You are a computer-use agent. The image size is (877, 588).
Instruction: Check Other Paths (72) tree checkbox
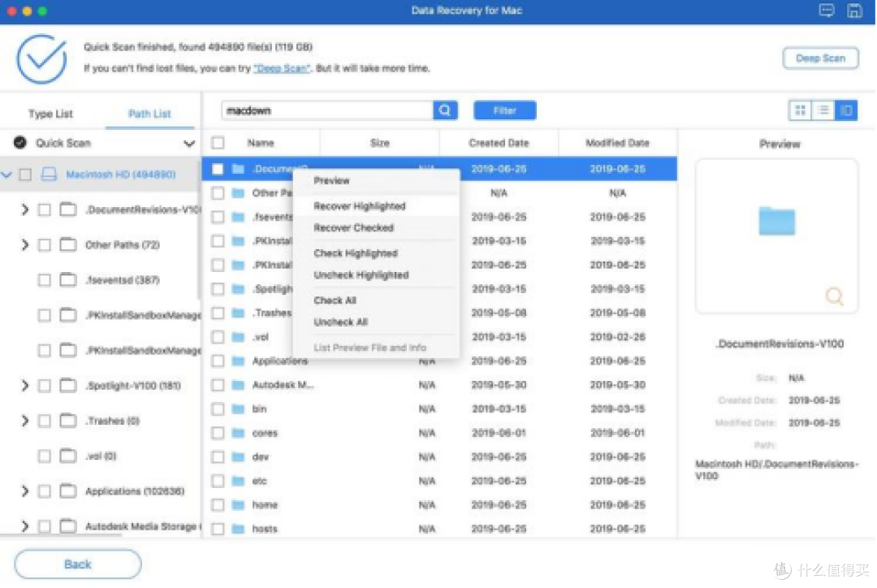[x=44, y=245]
